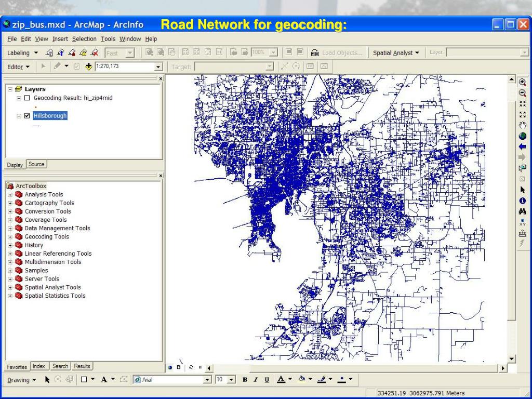Open the Find binoculars tool

[523, 211]
